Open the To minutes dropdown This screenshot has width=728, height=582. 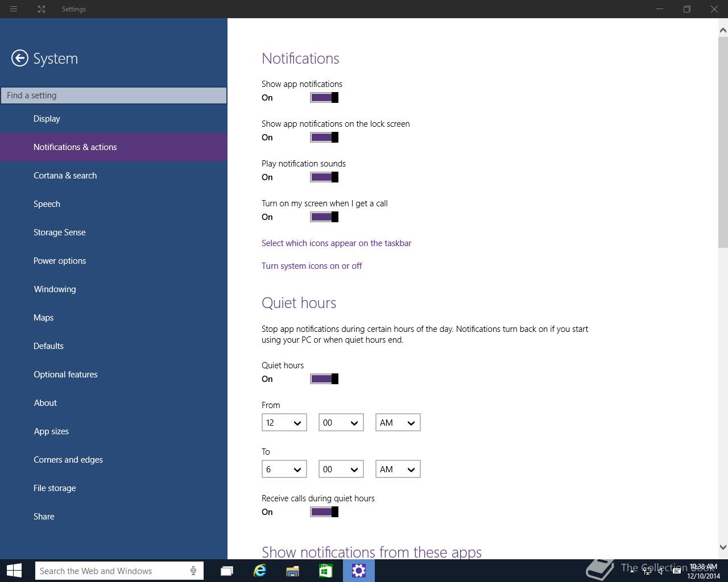click(341, 469)
